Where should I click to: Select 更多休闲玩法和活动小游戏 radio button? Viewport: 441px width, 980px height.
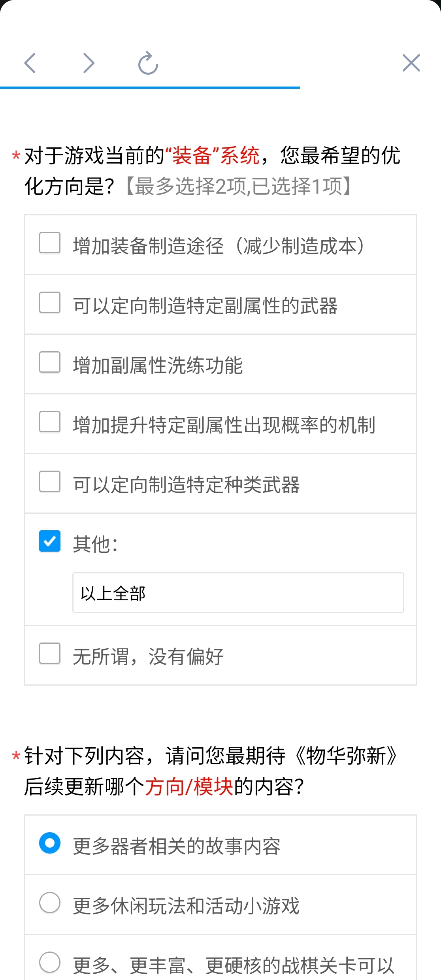click(50, 903)
